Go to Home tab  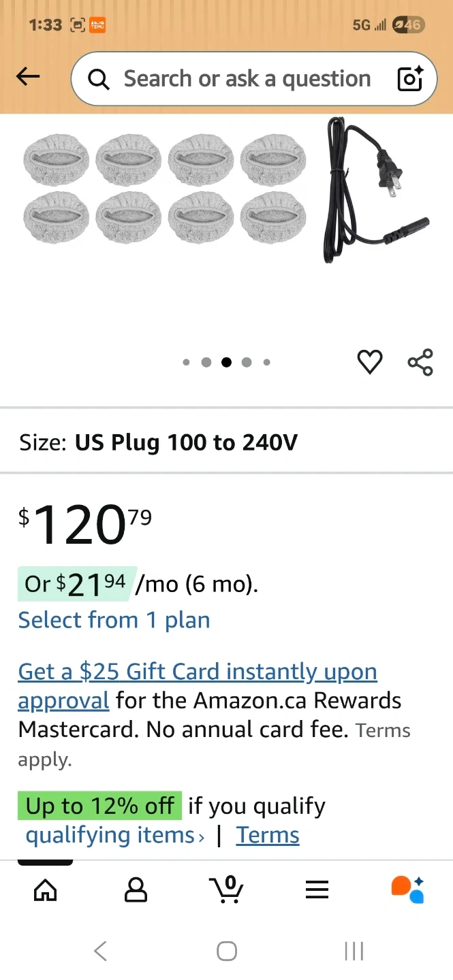coord(46,889)
